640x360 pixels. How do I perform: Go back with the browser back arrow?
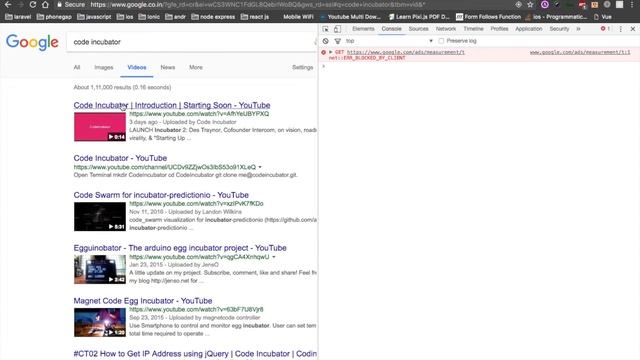point(8,4)
